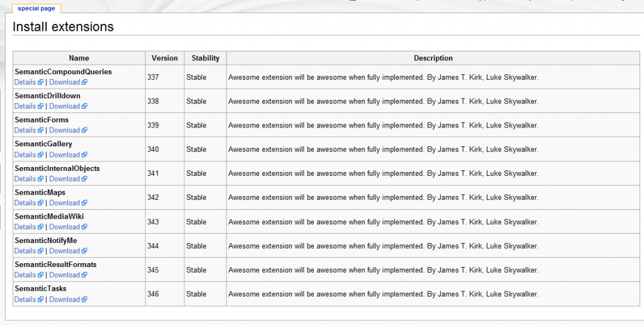This screenshot has height=326, width=644.
Task: Open Details link for SemanticMediaWiki
Action: [x=29, y=227]
